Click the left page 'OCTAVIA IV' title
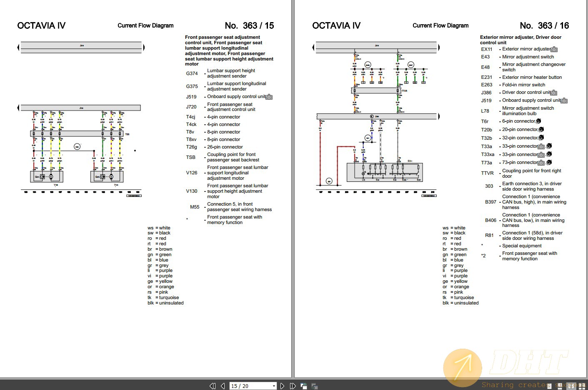The height and width of the screenshot is (390, 588). (x=41, y=26)
